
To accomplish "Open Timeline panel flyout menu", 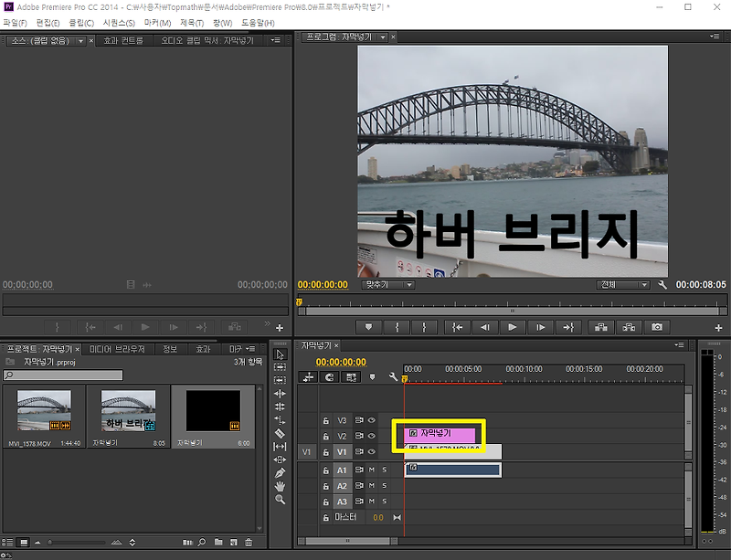I will point(679,345).
